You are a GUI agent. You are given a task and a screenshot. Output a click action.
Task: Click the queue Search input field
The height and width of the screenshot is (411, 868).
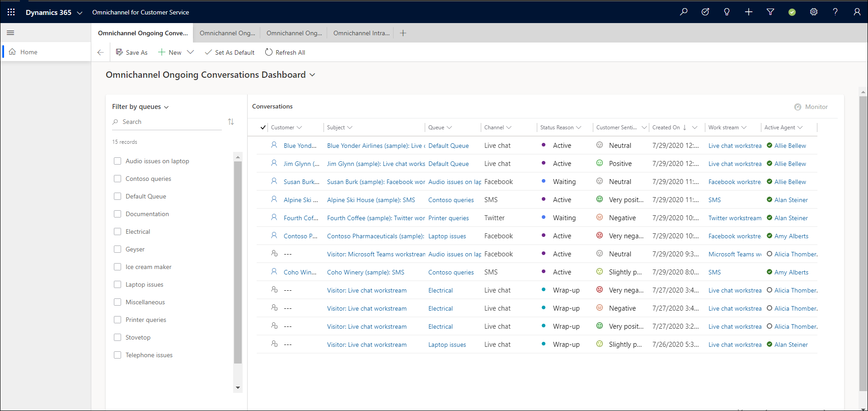click(167, 122)
